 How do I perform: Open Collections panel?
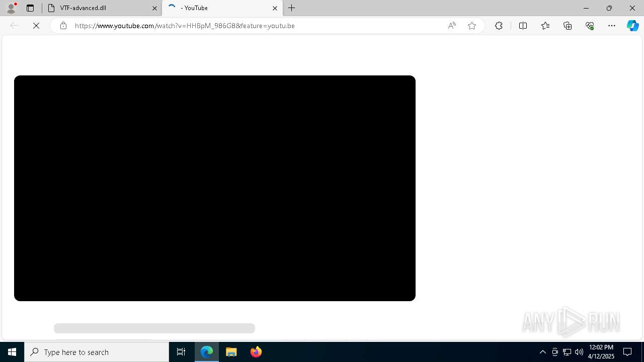point(568,26)
